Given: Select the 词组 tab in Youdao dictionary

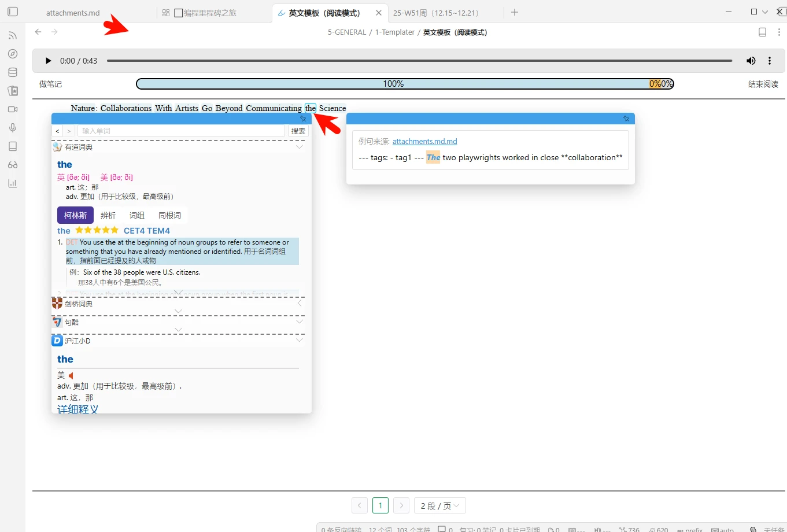Looking at the screenshot, I should pos(137,215).
